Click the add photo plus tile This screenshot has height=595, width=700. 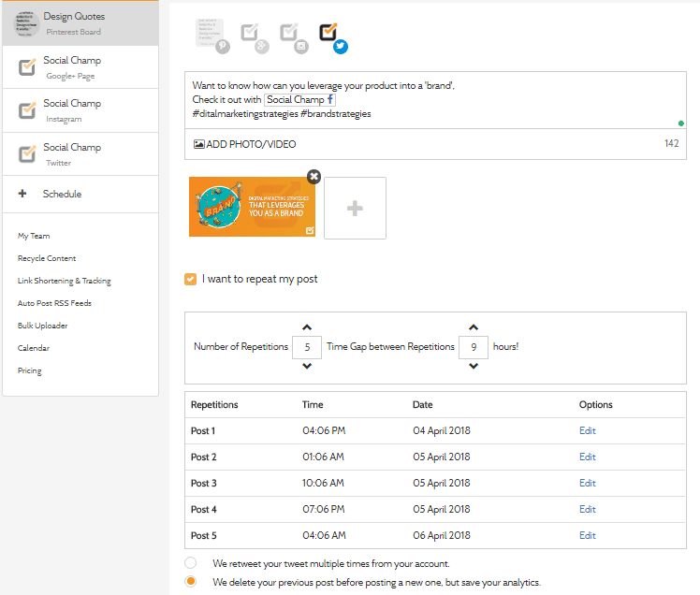355,208
